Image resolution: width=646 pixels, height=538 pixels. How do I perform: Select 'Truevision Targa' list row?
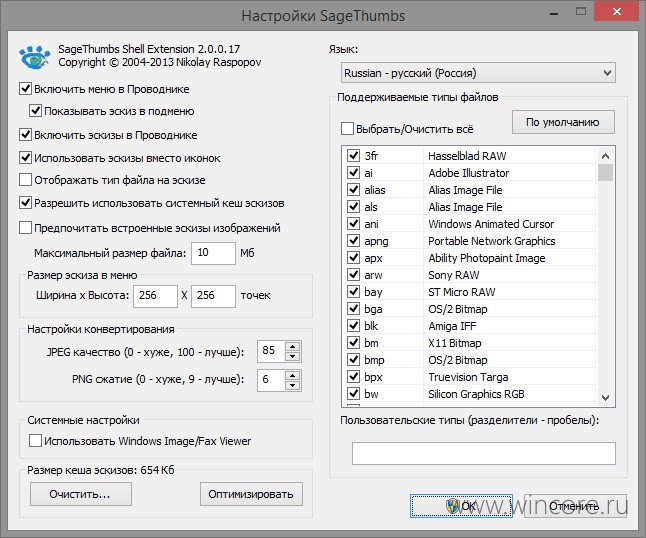coord(469,377)
